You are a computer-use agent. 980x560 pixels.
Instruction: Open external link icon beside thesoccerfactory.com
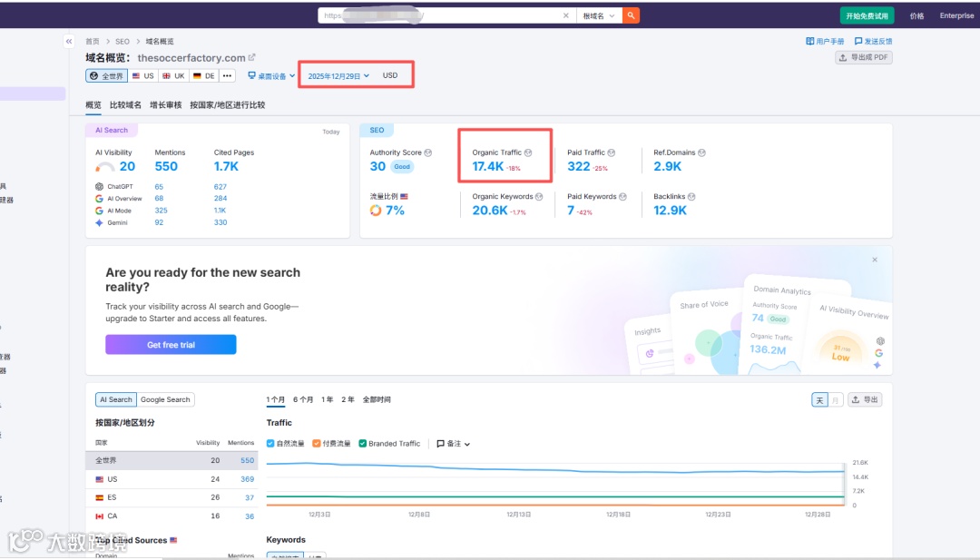[x=252, y=57]
